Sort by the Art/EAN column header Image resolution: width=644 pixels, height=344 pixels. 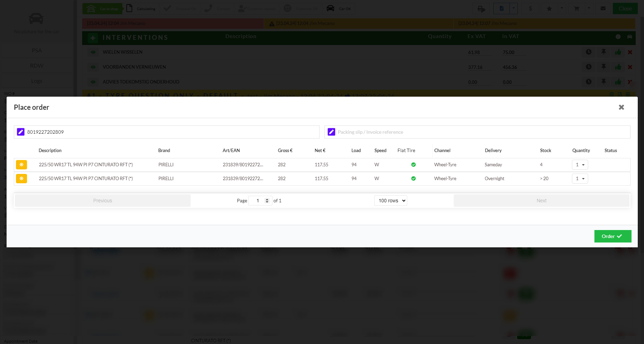click(x=231, y=150)
